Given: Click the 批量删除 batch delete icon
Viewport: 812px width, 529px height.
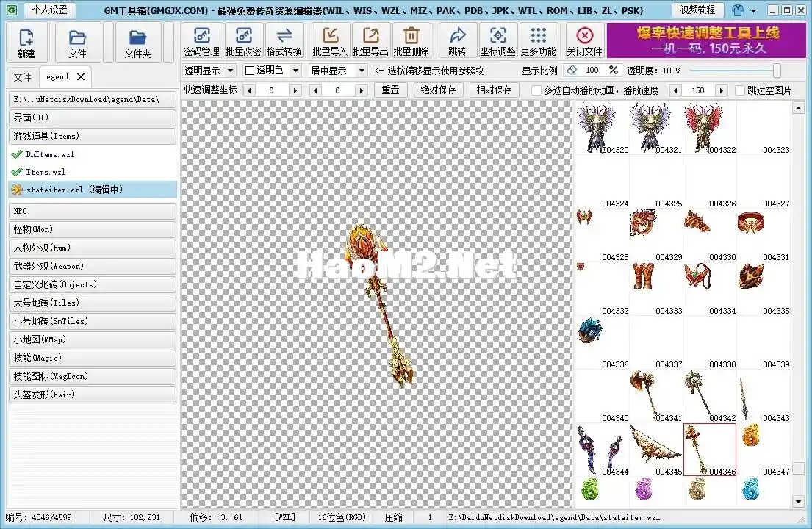Looking at the screenshot, I should coord(412,41).
